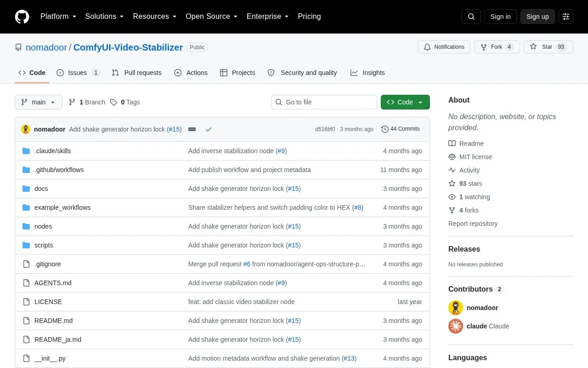This screenshot has width=588, height=368.
Task: Open README_ja.md file
Action: [x=58, y=339]
